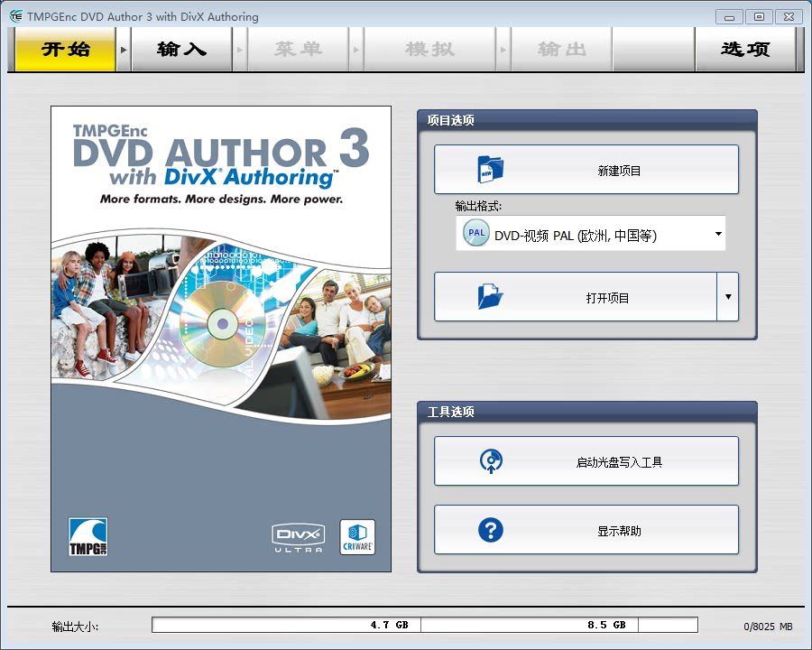The image size is (812, 650).
Task: Open the 输出格式 output format dropdown
Action: pos(717,233)
